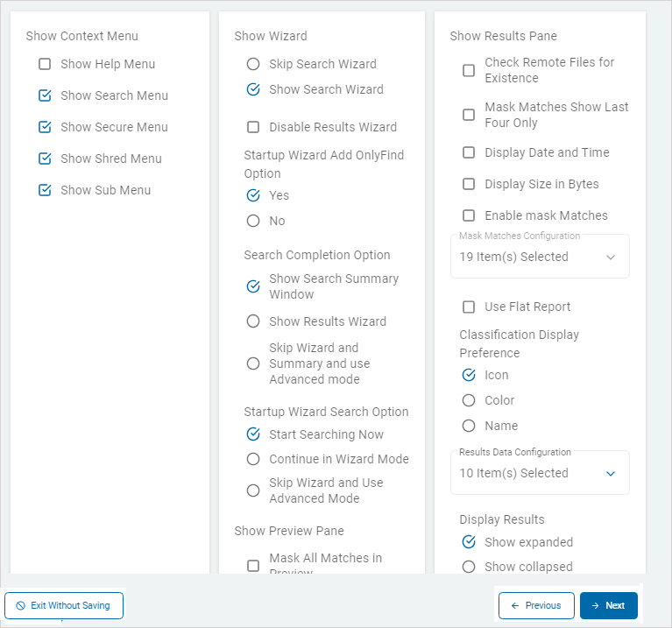Screen dimensions: 672x628
Task: Return to Previous page
Action: [x=535, y=605]
